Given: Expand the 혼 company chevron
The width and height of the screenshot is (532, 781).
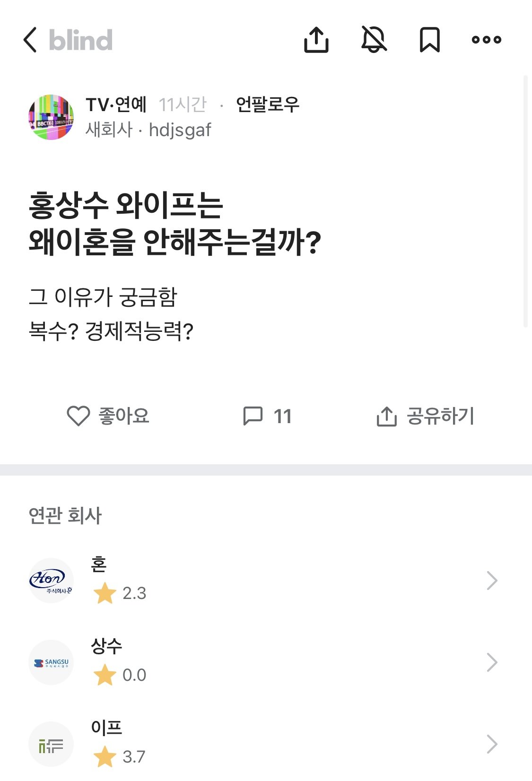Looking at the screenshot, I should 492,581.
